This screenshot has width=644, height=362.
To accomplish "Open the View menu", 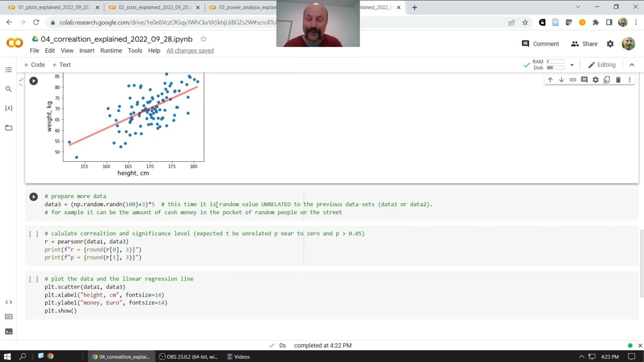I will tap(67, 51).
